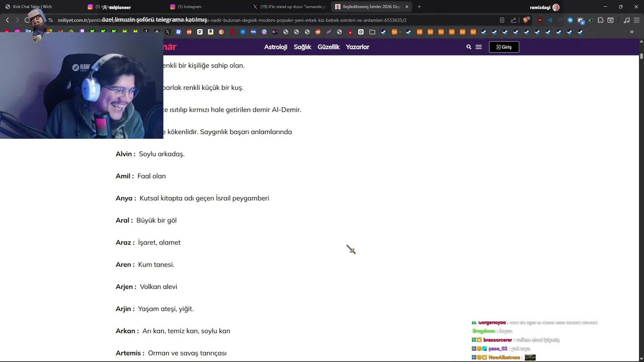This screenshot has height=362, width=644.
Task: Go back with the browser back arrow
Action: point(7,20)
